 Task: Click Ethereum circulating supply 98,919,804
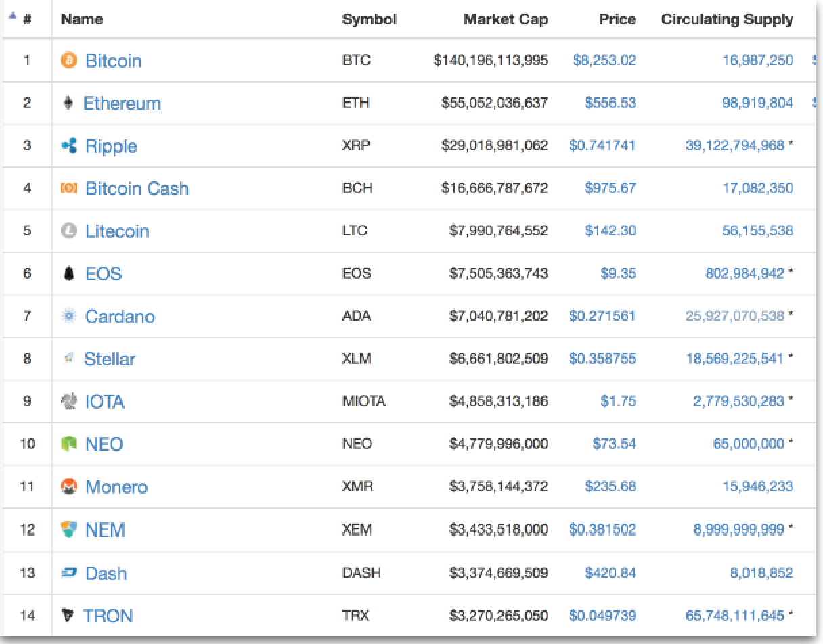(x=758, y=103)
